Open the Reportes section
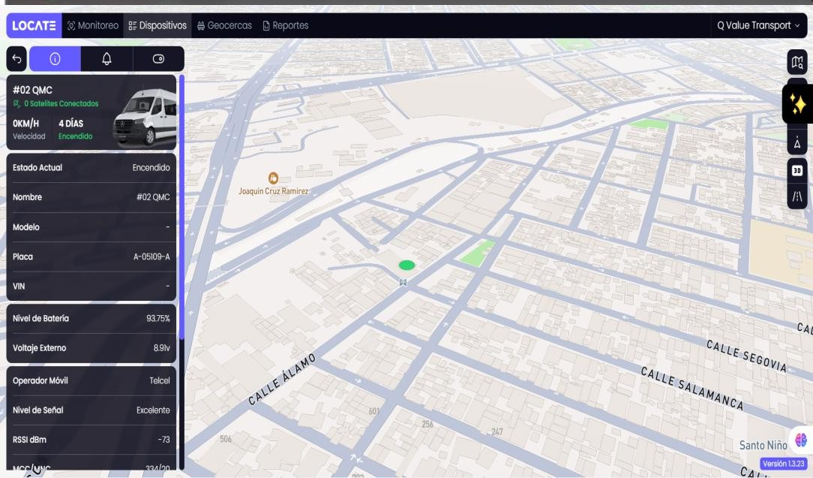This screenshot has height=478, width=813. coord(285,25)
